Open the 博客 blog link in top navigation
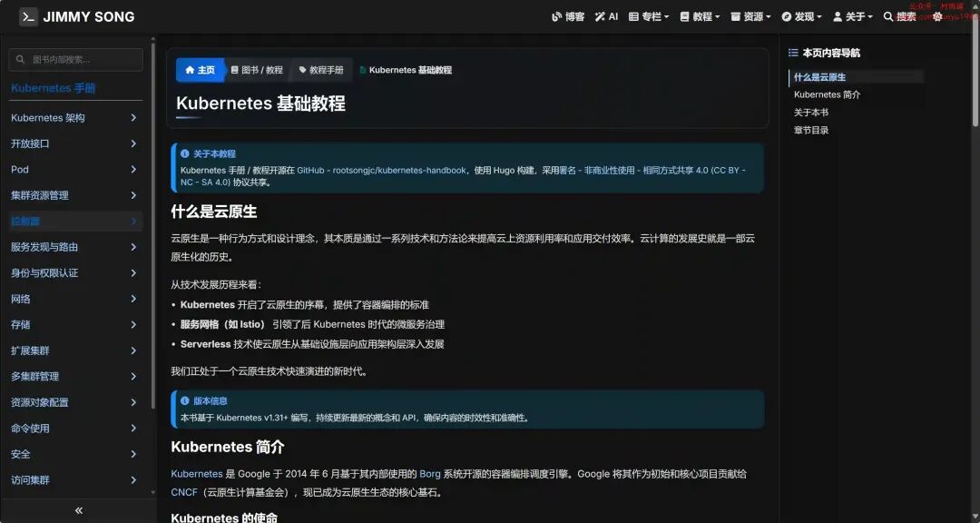Viewport: 980px width, 523px height. pos(568,17)
